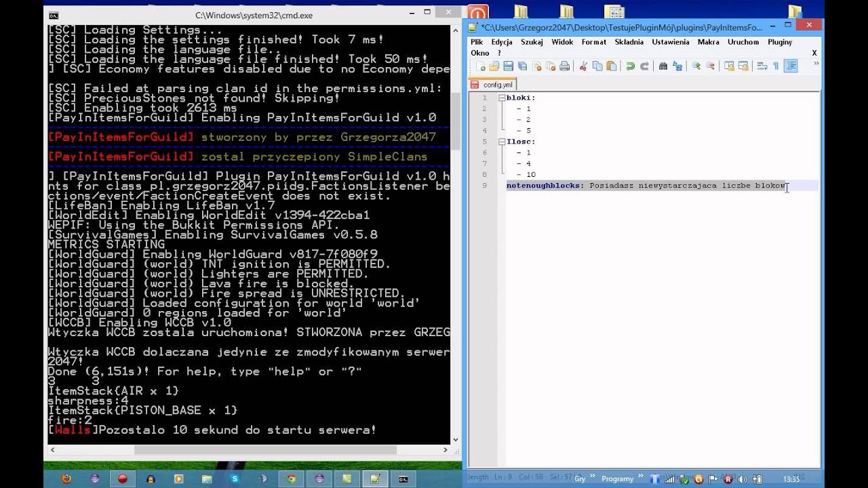Open the Plik menu
This screenshot has width=868, height=488.
[477, 42]
